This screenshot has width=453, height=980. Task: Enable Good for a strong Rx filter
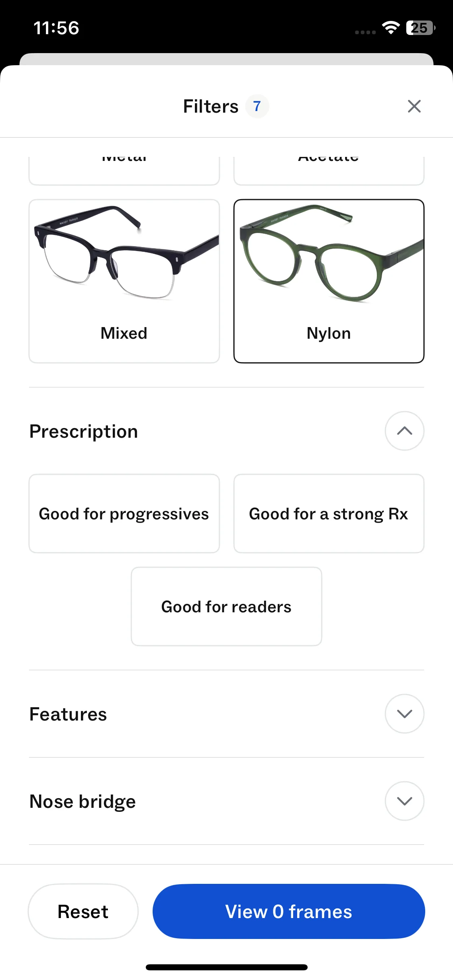coord(329,514)
